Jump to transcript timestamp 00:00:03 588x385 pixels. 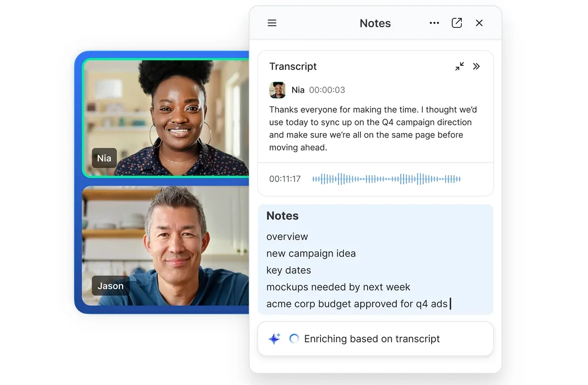click(327, 90)
